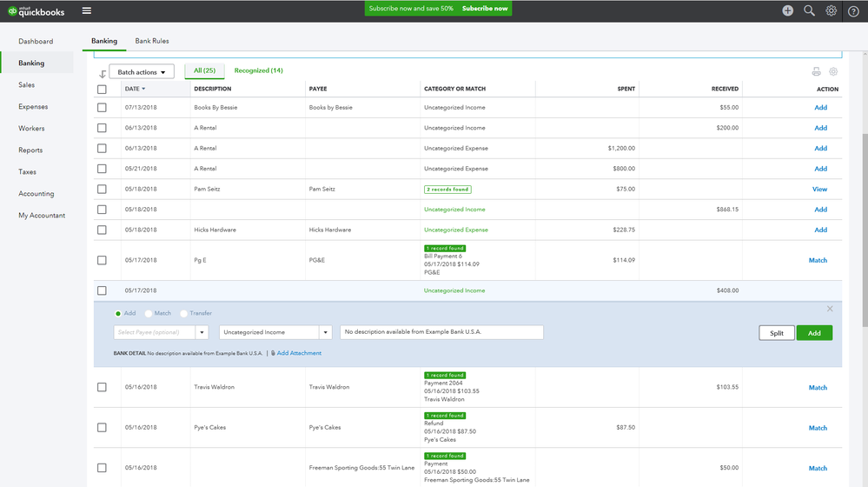The width and height of the screenshot is (868, 487).
Task: Open the Create plus icon
Action: click(x=787, y=10)
